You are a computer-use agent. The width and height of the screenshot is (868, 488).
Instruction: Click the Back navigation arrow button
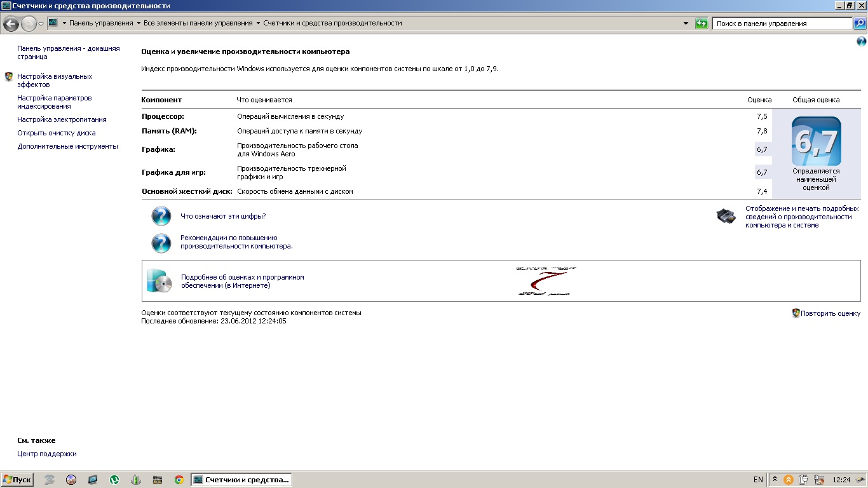[11, 24]
